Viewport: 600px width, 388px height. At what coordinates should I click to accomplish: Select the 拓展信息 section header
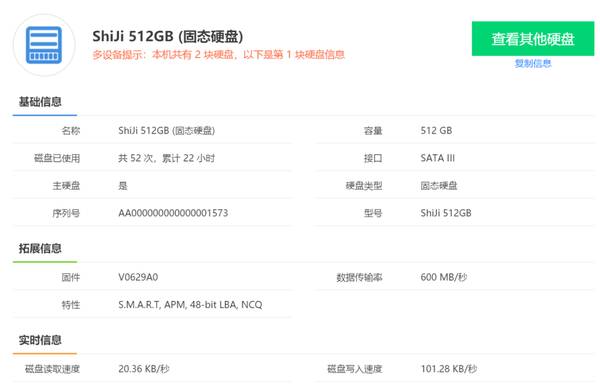point(40,248)
